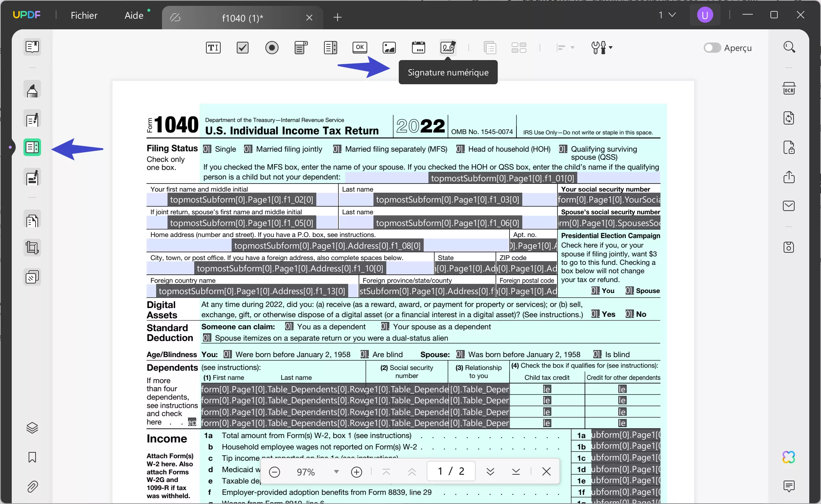Zoom in using the plus control
This screenshot has height=504, width=821.
coord(356,472)
